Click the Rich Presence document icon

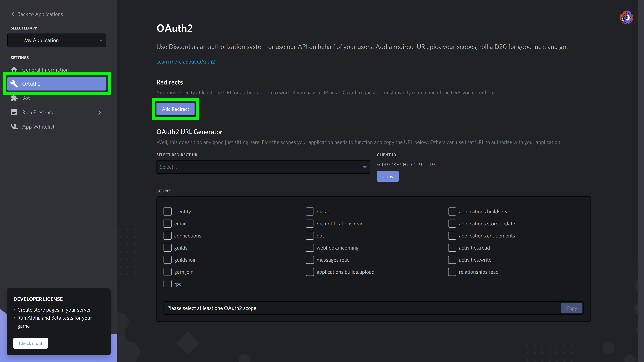click(x=14, y=112)
